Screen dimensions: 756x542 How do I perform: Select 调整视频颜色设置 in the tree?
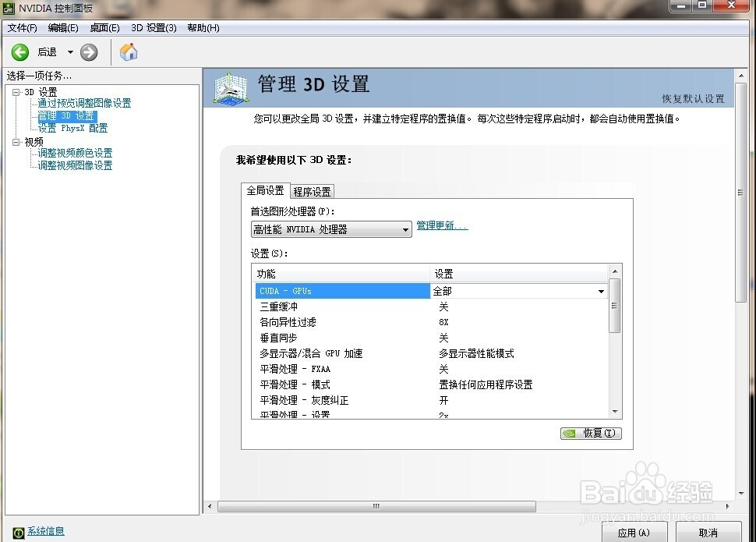[x=76, y=154]
